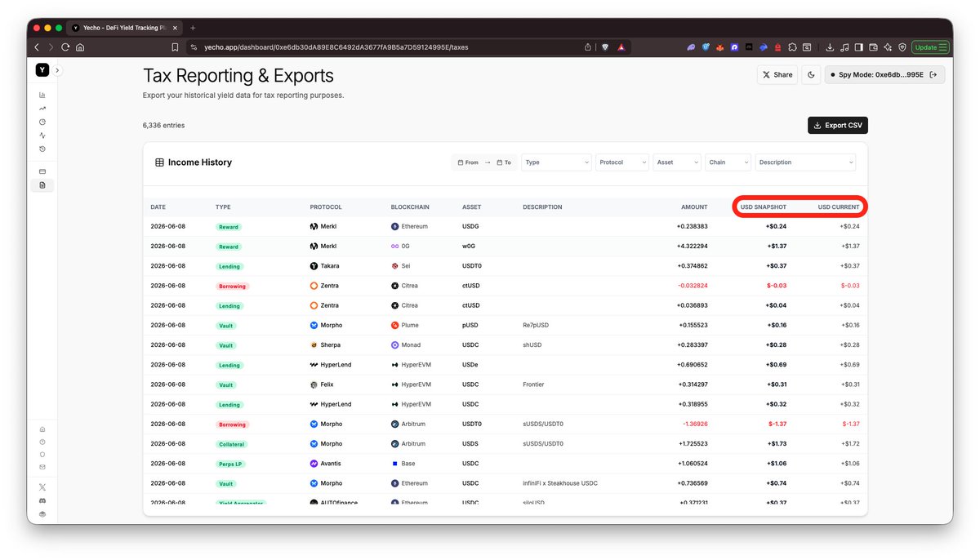Open the credit card sidebar icon
The width and height of the screenshot is (980, 560).
42,171
